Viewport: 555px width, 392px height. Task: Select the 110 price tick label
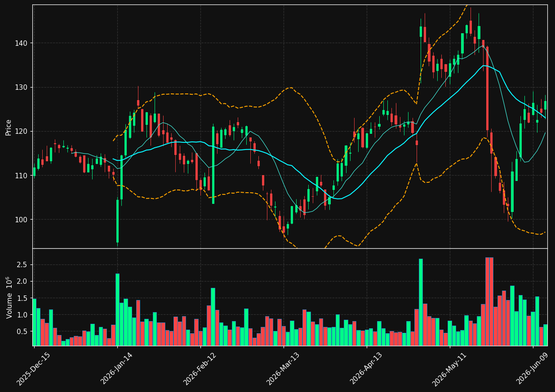[x=22, y=175]
